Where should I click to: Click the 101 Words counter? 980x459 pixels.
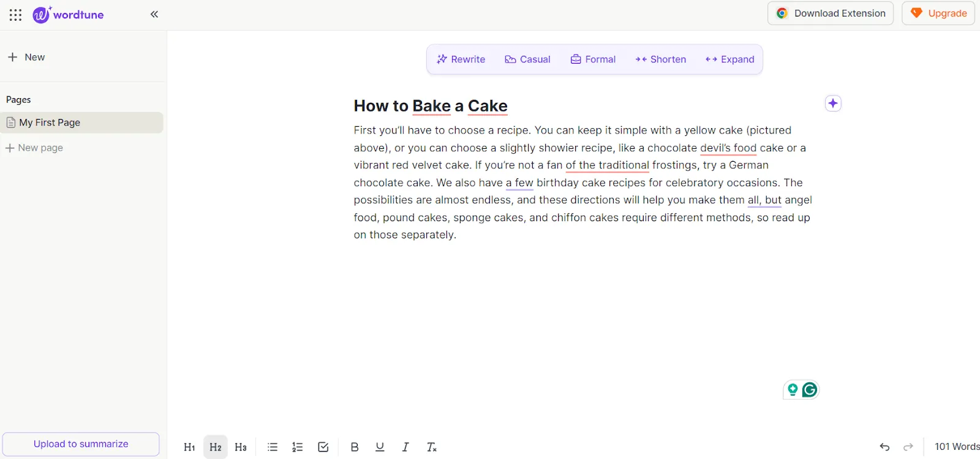[957, 447]
